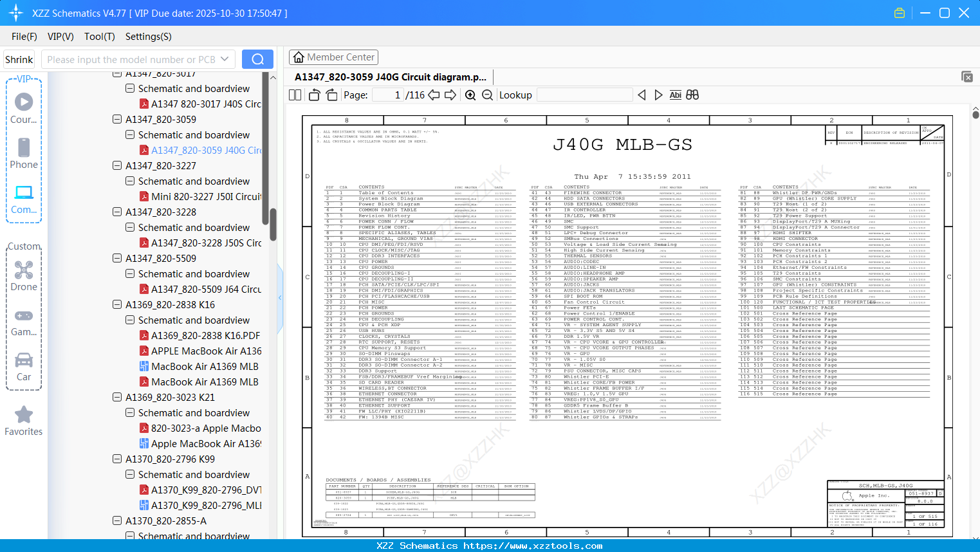The height and width of the screenshot is (552, 980).
Task: Open the A1369_820-2838 K16.PDF file
Action: coord(200,335)
